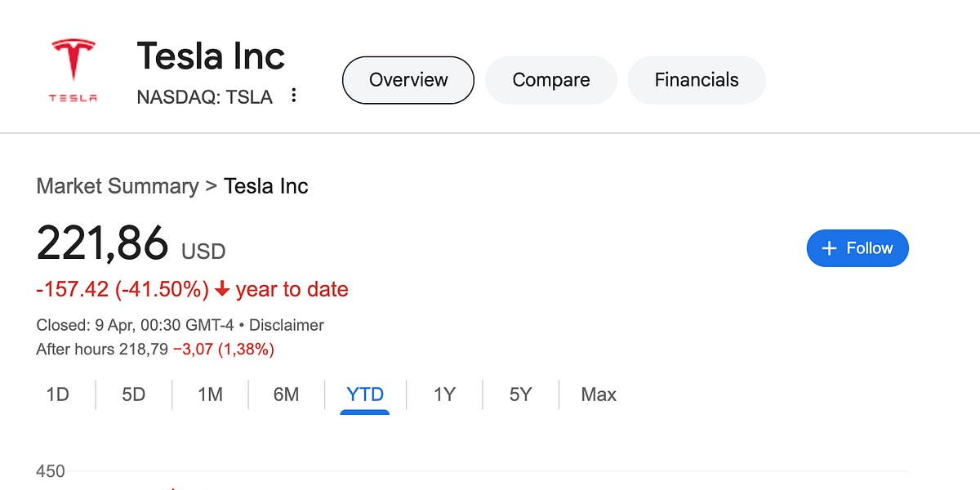Screen dimensions: 980x490
Task: Show the 6M chart range
Action: pos(286,395)
